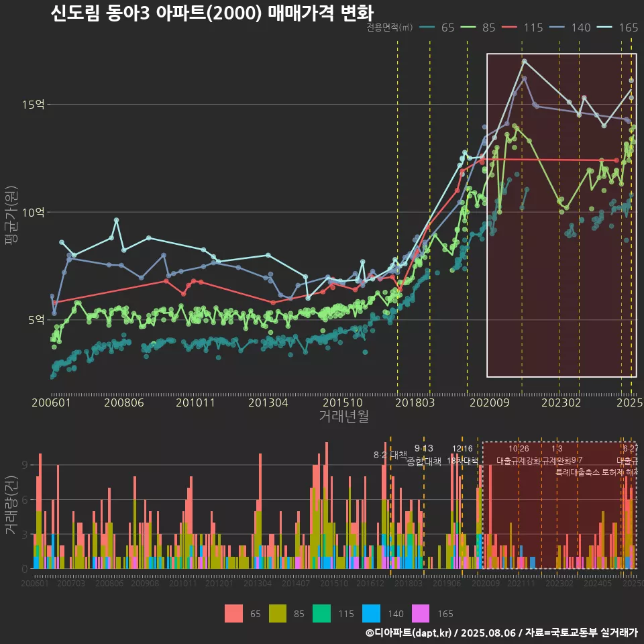Click '201612' on the volume chart x-axis
Image resolution: width=644 pixels, height=644 pixels.
tap(370, 583)
